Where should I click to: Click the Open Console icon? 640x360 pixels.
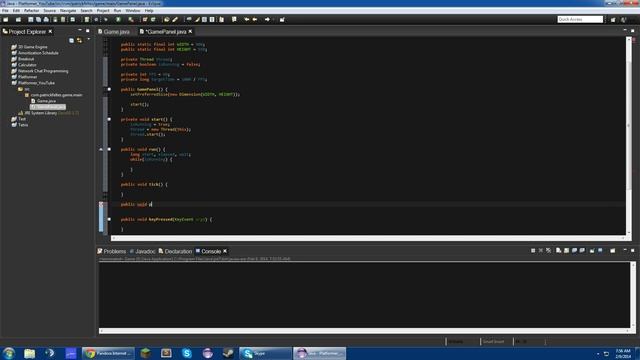(x=613, y=251)
